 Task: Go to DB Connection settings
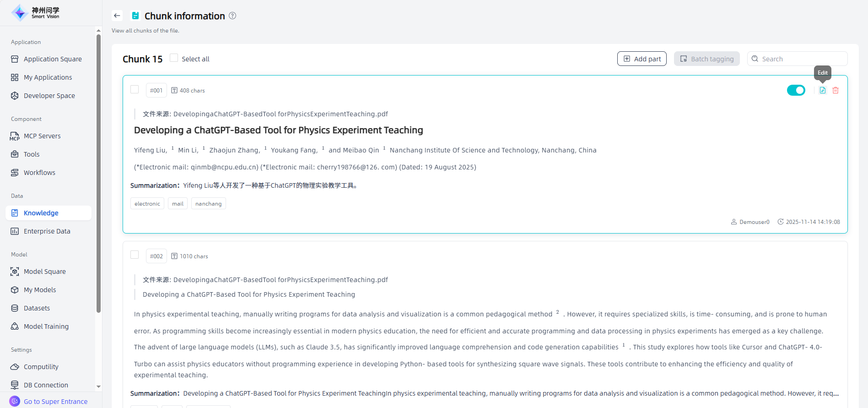coord(46,385)
